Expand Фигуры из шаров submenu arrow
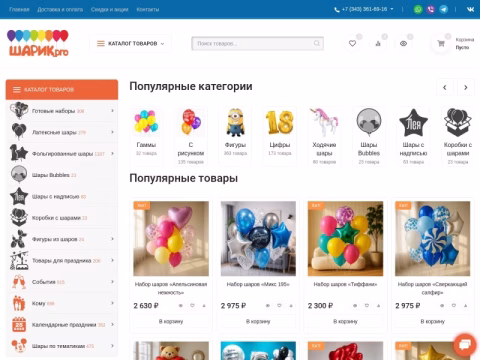Screen dimensions: 480x360 [112, 239]
